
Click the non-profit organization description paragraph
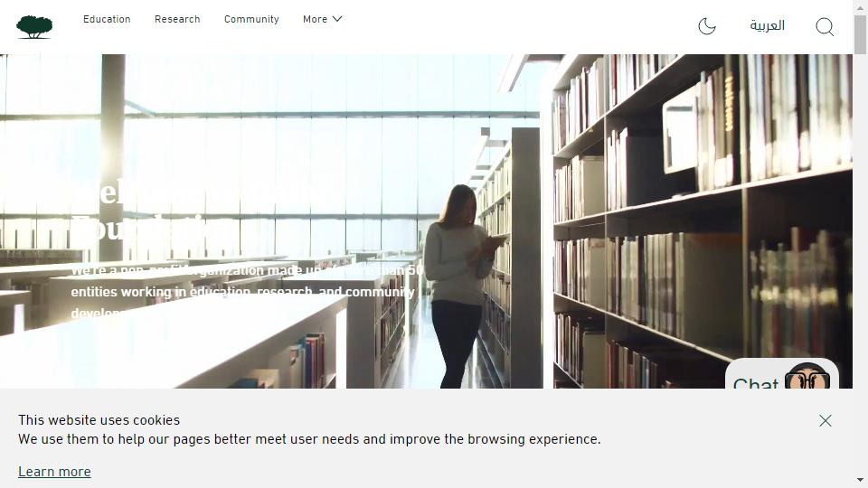click(x=247, y=292)
